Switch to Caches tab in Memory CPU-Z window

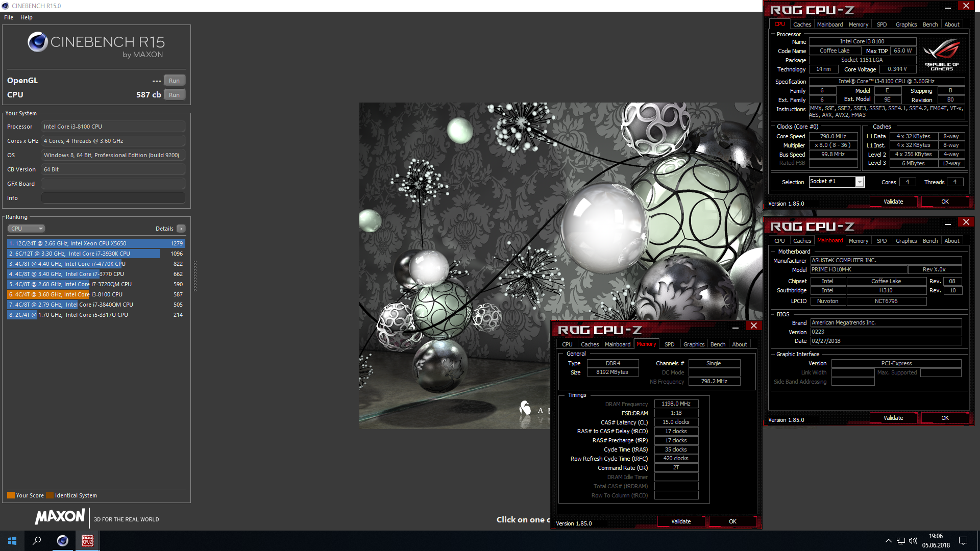coord(590,344)
